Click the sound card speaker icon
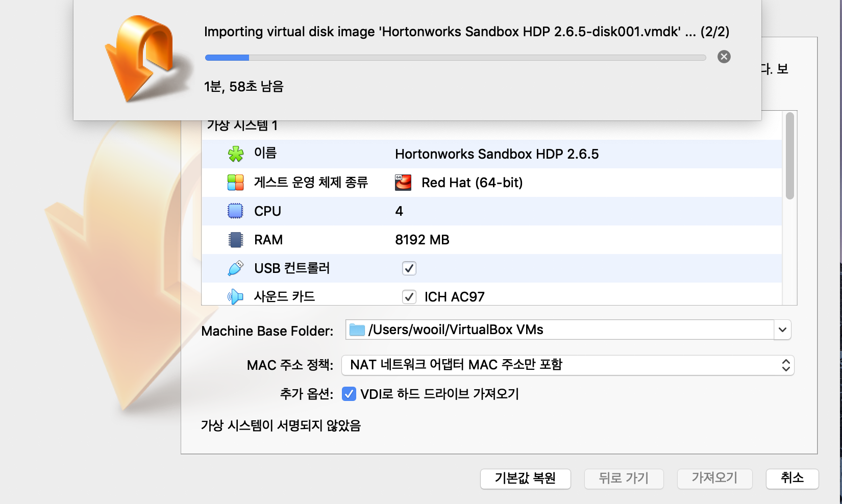Screen dimensions: 842x504 235,296
